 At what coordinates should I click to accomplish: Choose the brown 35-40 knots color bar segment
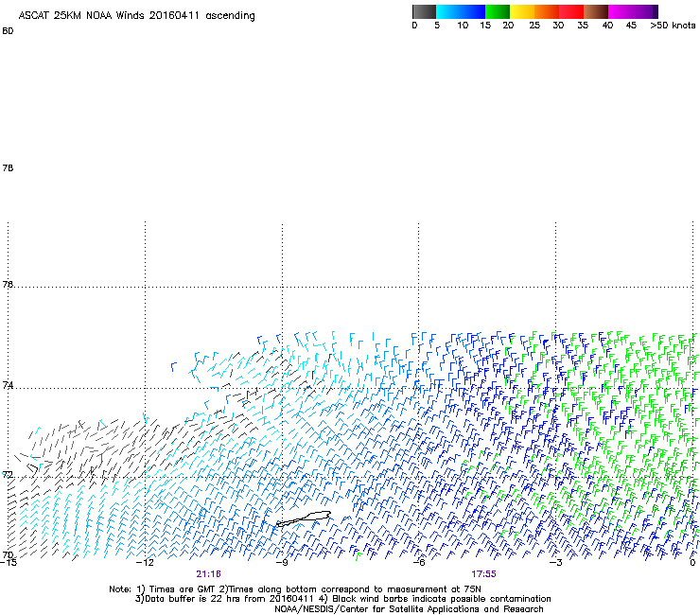point(596,11)
